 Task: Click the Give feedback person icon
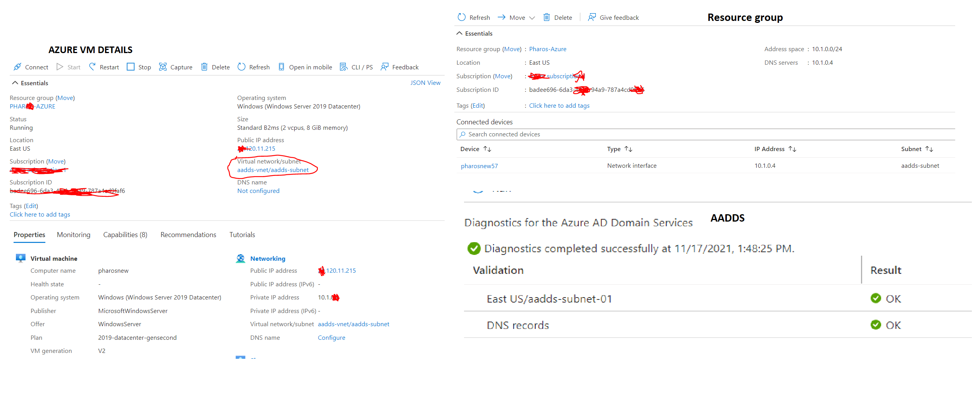tap(592, 17)
